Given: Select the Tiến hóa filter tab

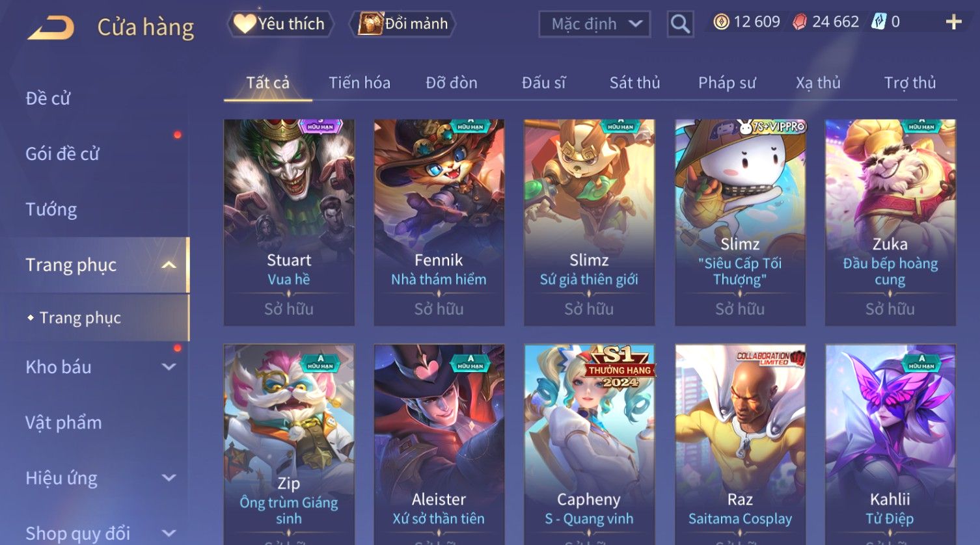Looking at the screenshot, I should [x=359, y=83].
